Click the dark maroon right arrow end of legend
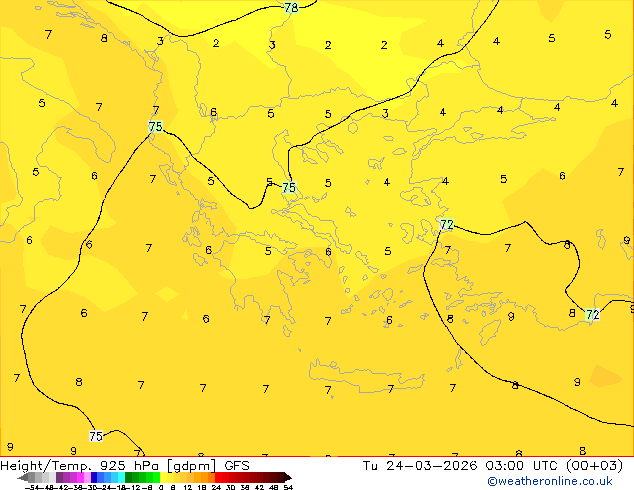Image resolution: width=634 pixels, height=490 pixels. 288,477
